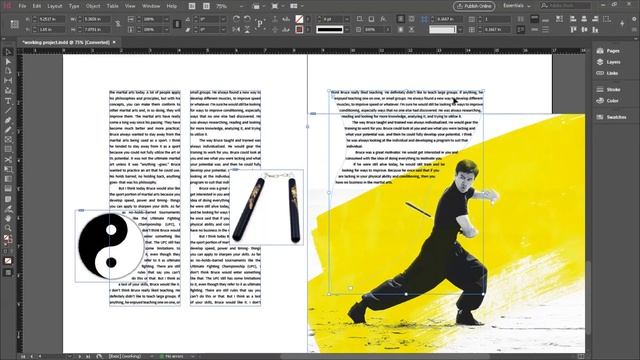The width and height of the screenshot is (640, 360).
Task: Open the Layout menu
Action: point(55,6)
